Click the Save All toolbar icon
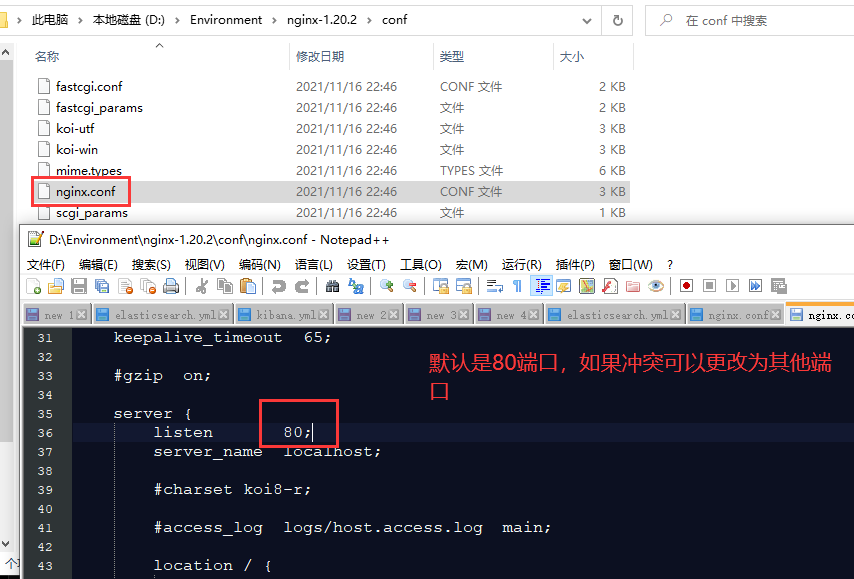 pyautogui.click(x=102, y=286)
